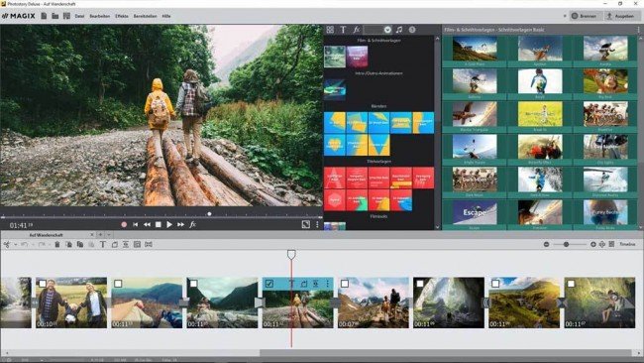Open the media grid tab icon
This screenshot has width=644, height=363.
tap(330, 30)
